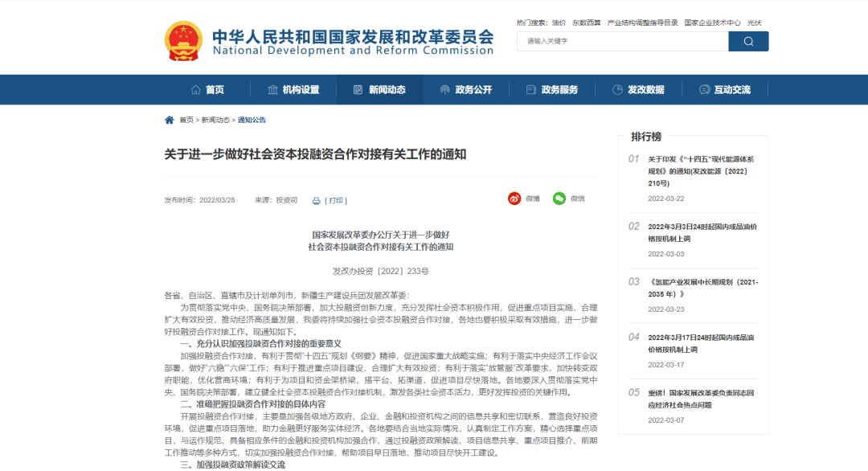Share article via WeChat icon
Image resolution: width=868 pixels, height=471 pixels.
tap(559, 199)
